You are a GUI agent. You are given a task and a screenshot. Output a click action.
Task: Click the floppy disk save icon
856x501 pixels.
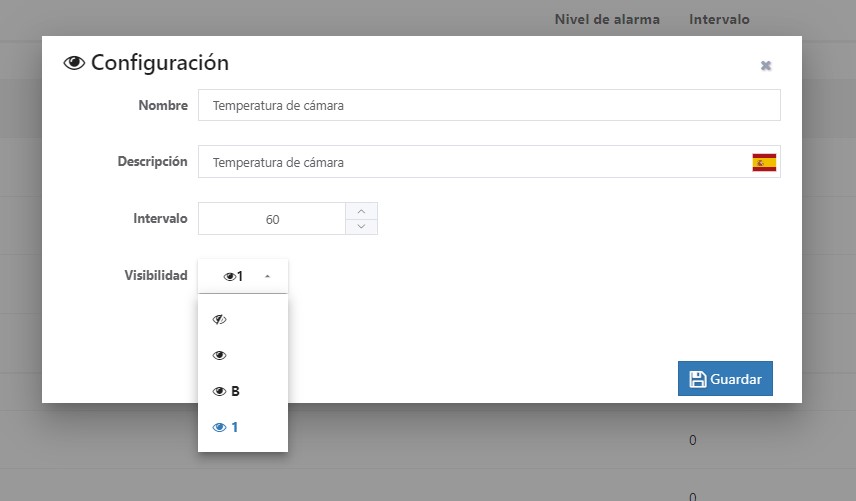(x=697, y=379)
